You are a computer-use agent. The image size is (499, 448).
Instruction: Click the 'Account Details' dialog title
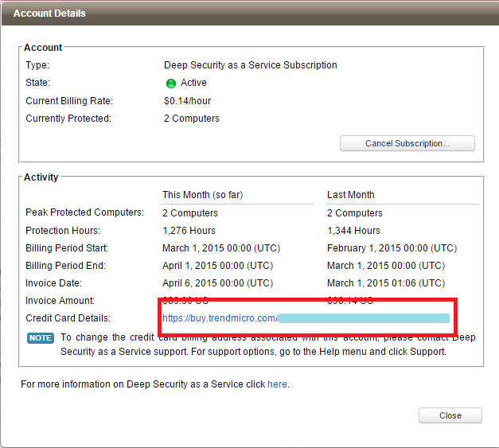(49, 14)
